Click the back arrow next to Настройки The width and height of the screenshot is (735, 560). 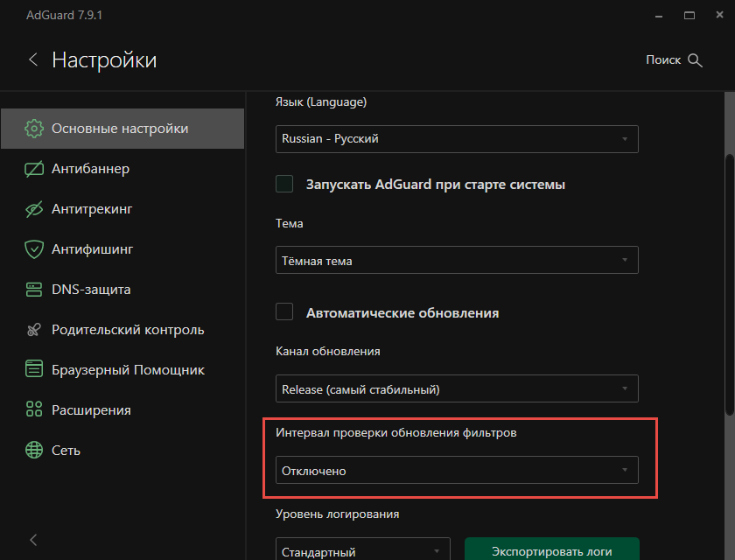click(x=33, y=59)
